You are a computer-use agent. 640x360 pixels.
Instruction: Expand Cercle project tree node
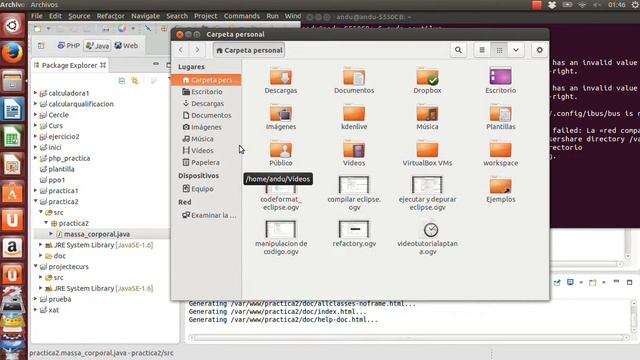click(36, 115)
